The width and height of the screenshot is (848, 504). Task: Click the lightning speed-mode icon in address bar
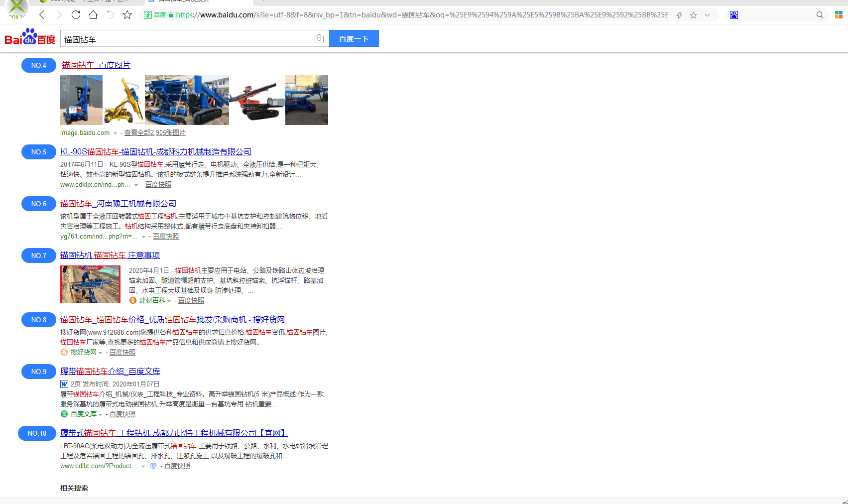679,15
